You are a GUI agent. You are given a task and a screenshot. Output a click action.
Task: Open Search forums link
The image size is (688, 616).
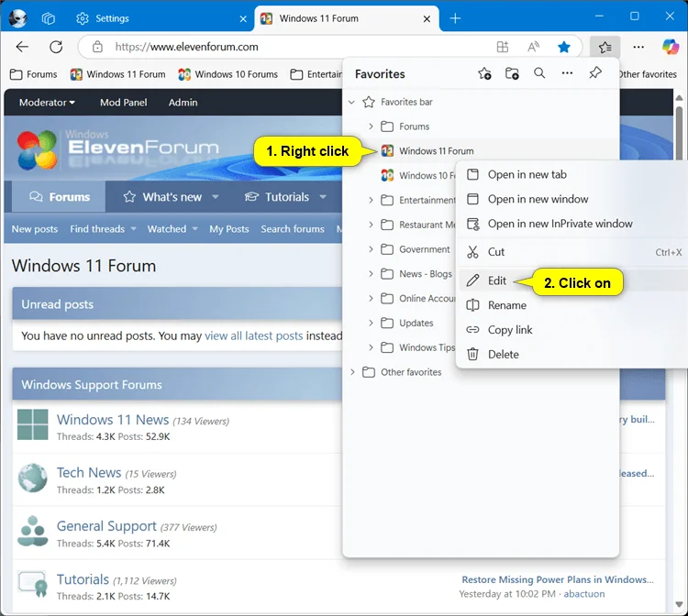[293, 229]
